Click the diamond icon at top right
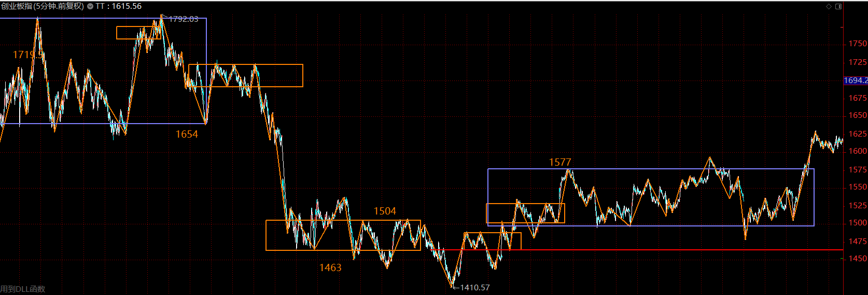The width and height of the screenshot is (868, 295). (829, 6)
